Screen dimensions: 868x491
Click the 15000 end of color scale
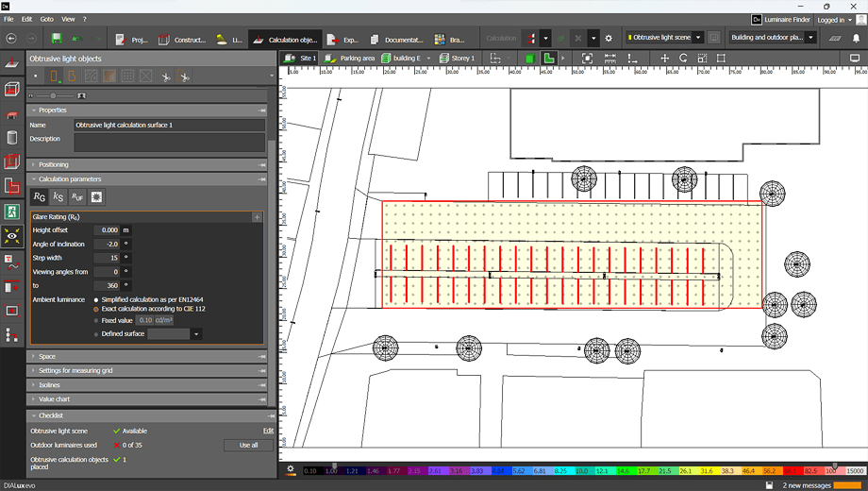click(x=855, y=470)
